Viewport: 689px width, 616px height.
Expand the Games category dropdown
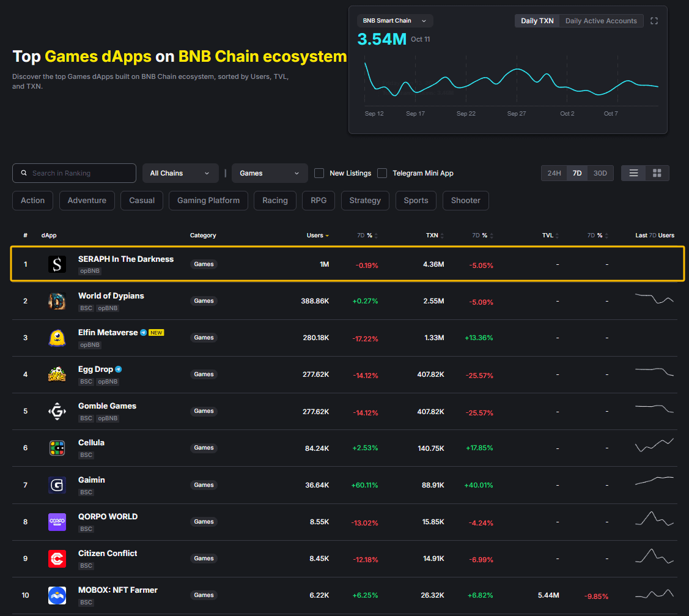coord(270,173)
